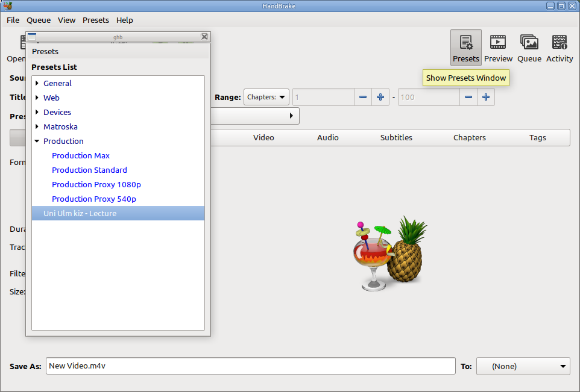Open the Presets window toolbar button
This screenshot has width=580, height=392.
point(465,47)
